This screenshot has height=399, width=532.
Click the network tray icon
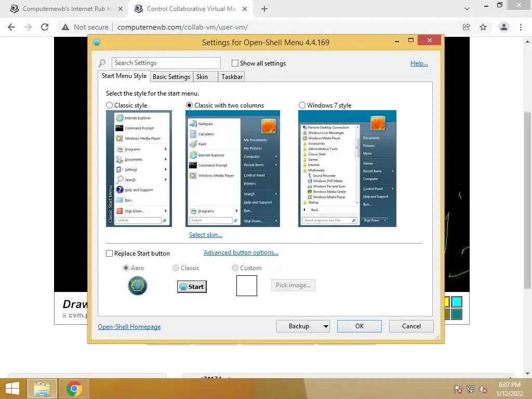(471, 389)
